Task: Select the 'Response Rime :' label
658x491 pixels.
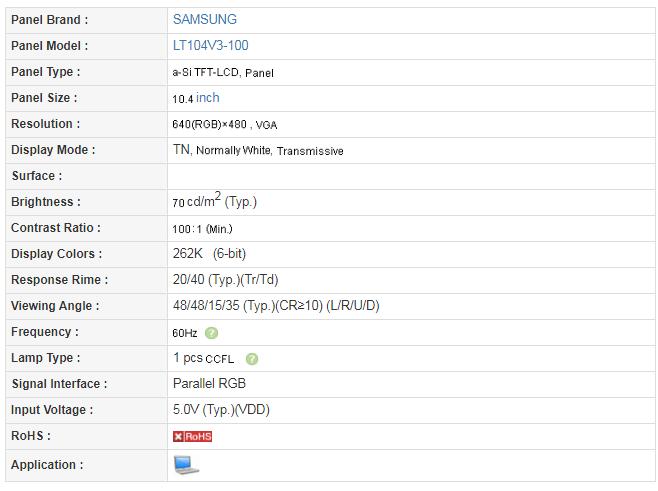Action: click(59, 280)
